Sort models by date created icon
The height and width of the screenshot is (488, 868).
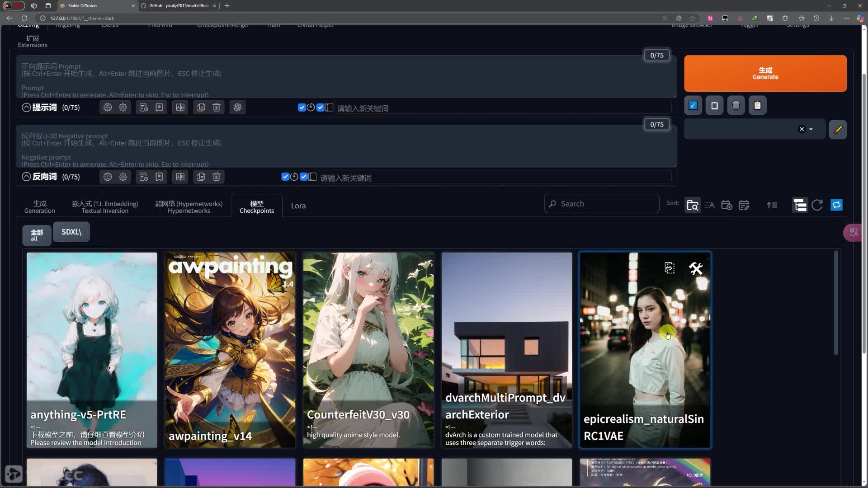pyautogui.click(x=727, y=205)
